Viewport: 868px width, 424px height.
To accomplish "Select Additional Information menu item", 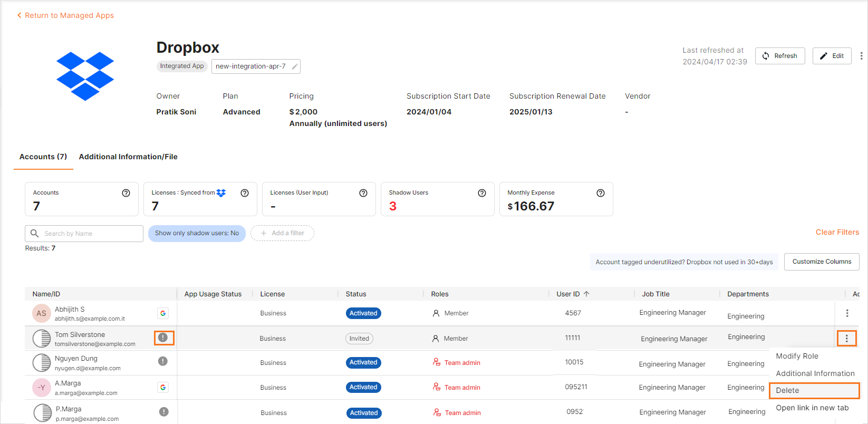I will [x=814, y=373].
